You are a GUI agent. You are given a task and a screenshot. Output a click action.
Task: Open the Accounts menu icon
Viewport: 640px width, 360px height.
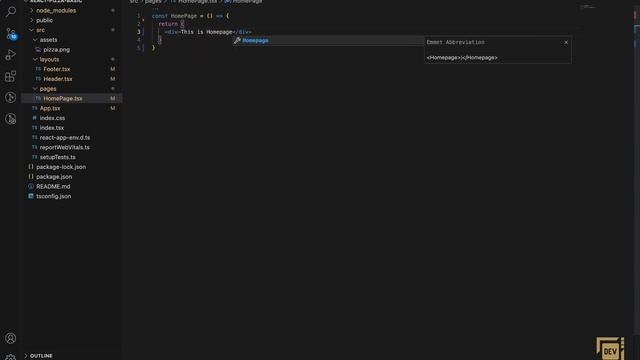11,338
